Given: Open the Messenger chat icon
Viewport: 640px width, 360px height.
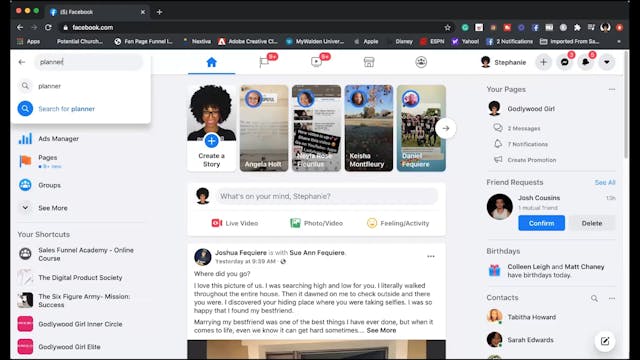Looking at the screenshot, I should click(564, 62).
